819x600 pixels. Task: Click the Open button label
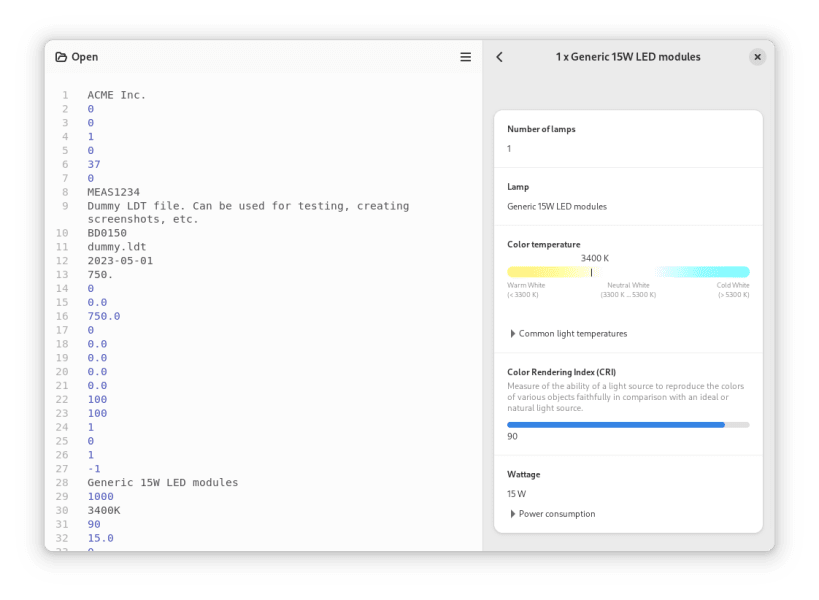tap(85, 57)
